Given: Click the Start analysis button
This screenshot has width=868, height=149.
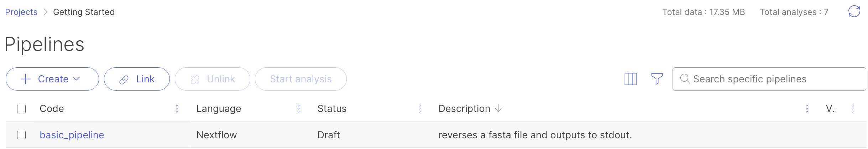Looking at the screenshot, I should point(300,79).
